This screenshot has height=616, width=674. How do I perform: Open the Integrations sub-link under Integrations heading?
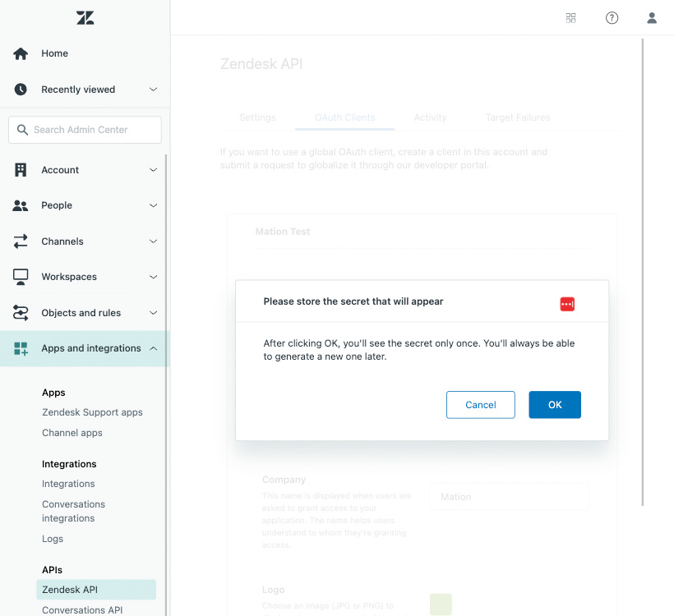[68, 484]
